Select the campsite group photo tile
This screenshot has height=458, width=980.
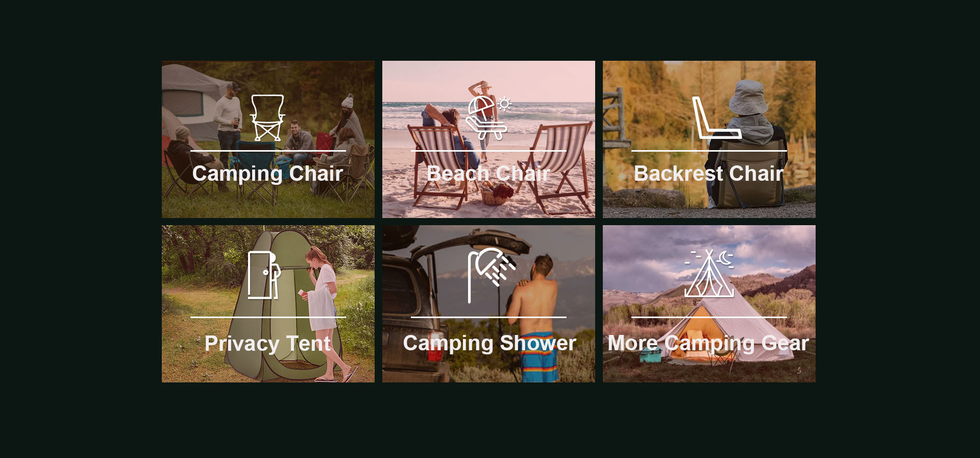[x=268, y=139]
